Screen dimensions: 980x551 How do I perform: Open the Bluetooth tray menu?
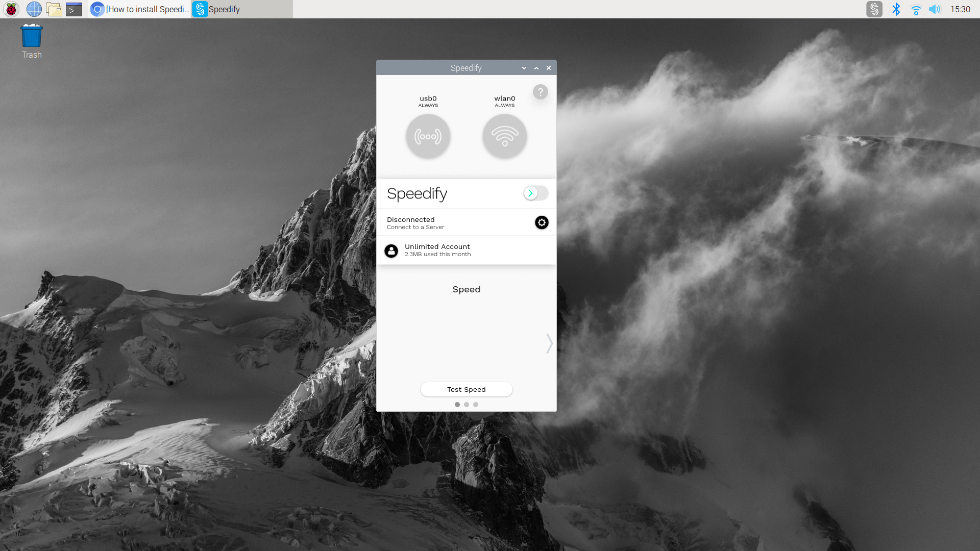click(896, 9)
